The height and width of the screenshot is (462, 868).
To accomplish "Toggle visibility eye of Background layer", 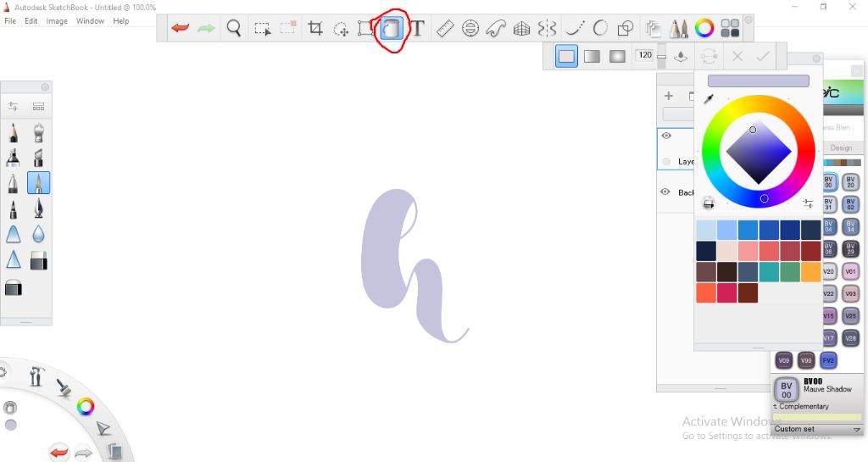I will [665, 192].
